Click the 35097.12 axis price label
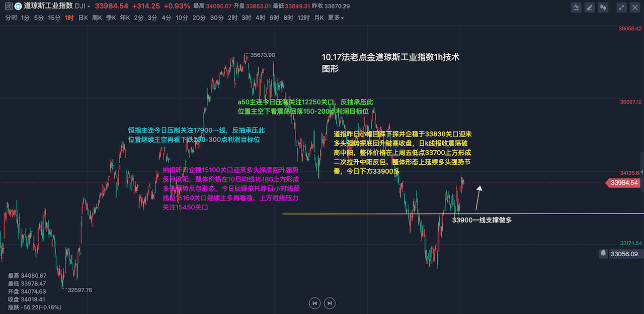The image size is (644, 314). pos(630,102)
